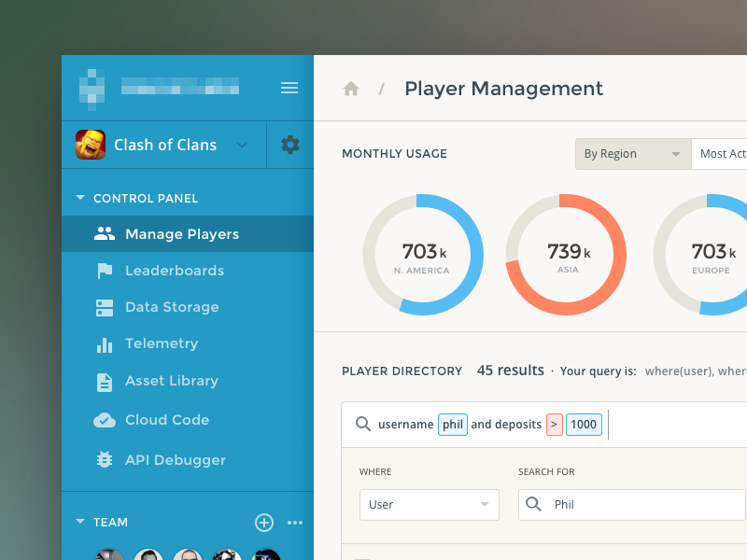
Task: Click the home breadcrumb icon
Action: (x=351, y=89)
